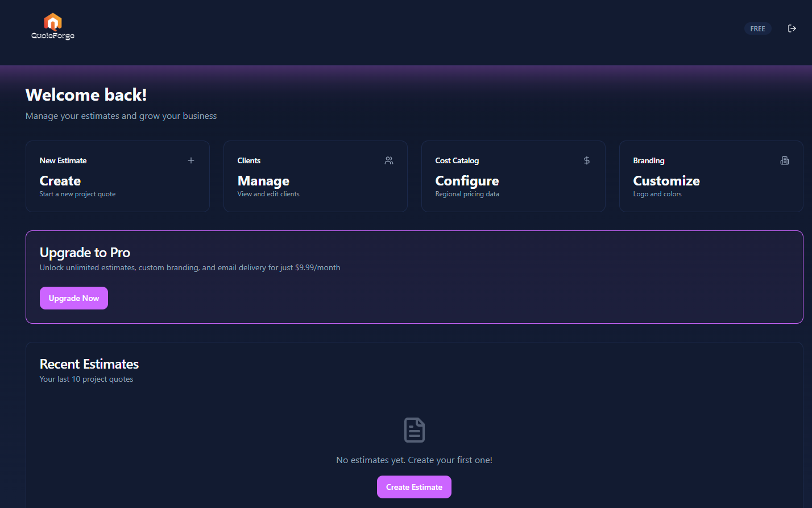This screenshot has height=508, width=812.
Task: Click the Configure label on Cost Catalog
Action: (x=467, y=181)
